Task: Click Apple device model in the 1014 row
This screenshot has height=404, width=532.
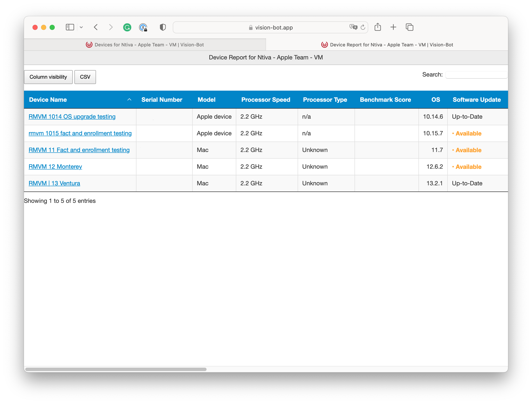Action: coord(214,117)
